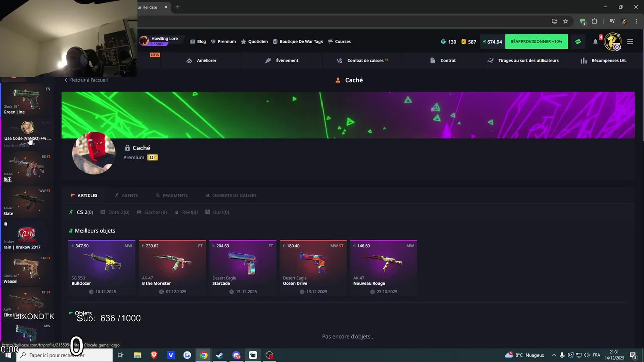Select the Rust(0) game filter

coord(217,212)
